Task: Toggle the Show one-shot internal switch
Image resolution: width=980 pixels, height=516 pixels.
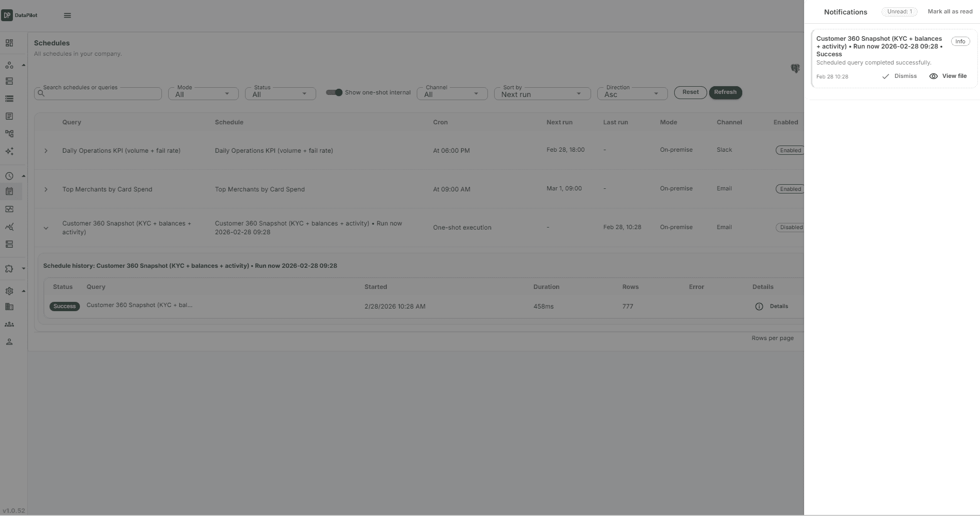Action: point(333,92)
